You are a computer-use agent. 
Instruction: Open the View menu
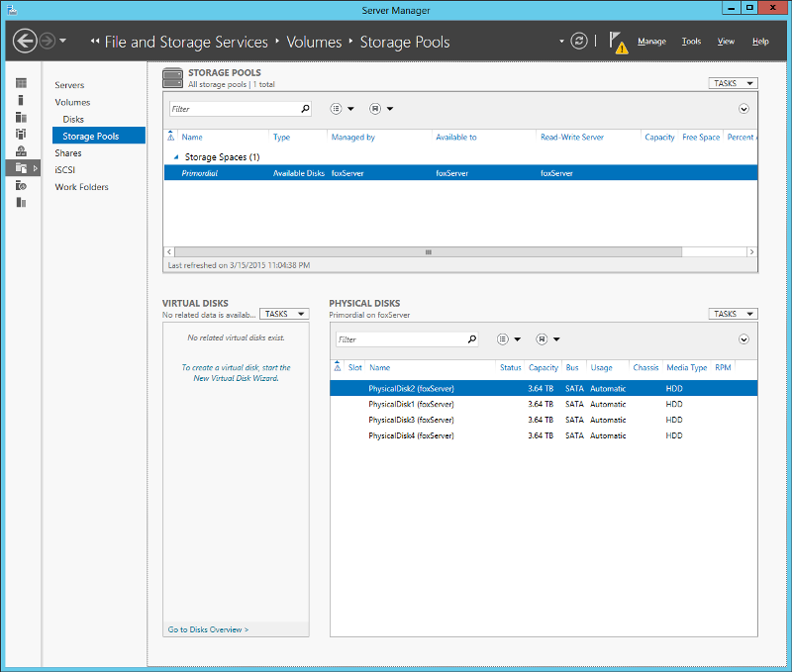tap(726, 42)
